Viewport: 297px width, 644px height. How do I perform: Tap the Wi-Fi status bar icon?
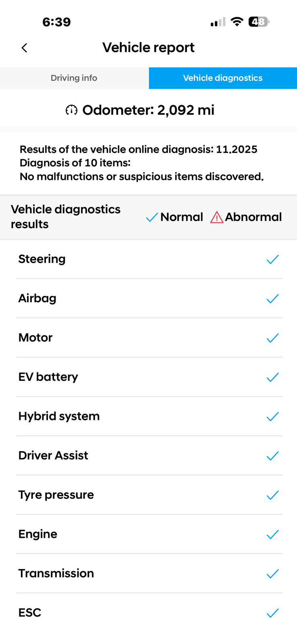coord(237,22)
